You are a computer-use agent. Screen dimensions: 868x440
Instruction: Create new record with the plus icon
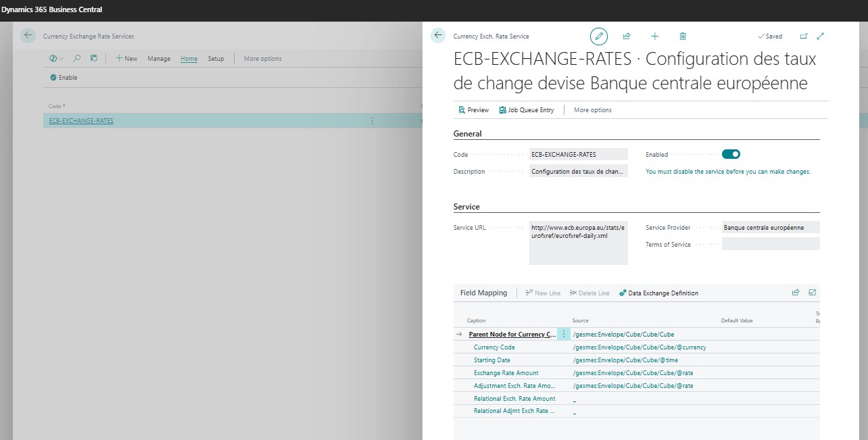pos(654,36)
